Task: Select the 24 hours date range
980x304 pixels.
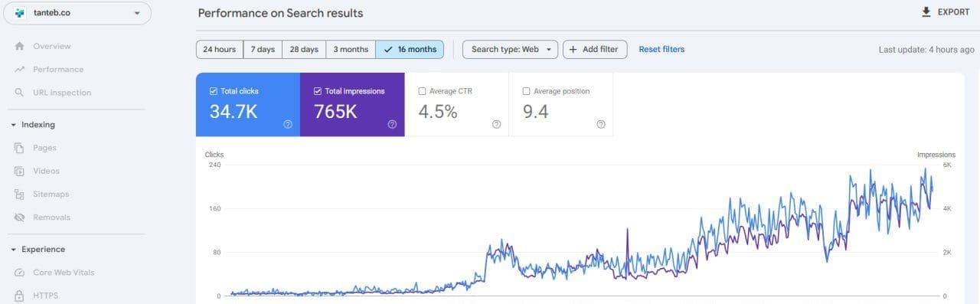Action: click(x=220, y=49)
